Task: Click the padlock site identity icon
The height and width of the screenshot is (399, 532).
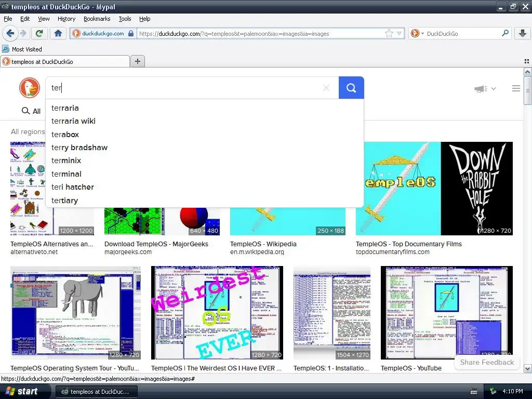Action: click(x=130, y=33)
